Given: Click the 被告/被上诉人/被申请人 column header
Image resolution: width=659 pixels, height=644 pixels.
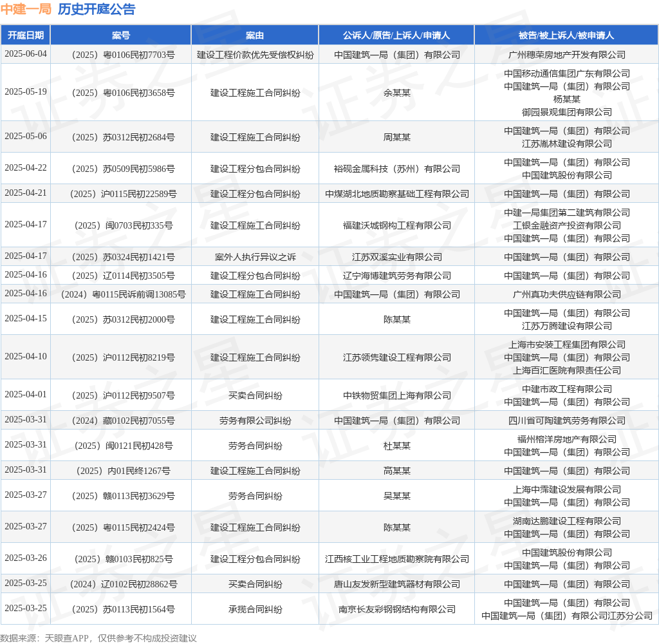Looking at the screenshot, I should (566, 35).
